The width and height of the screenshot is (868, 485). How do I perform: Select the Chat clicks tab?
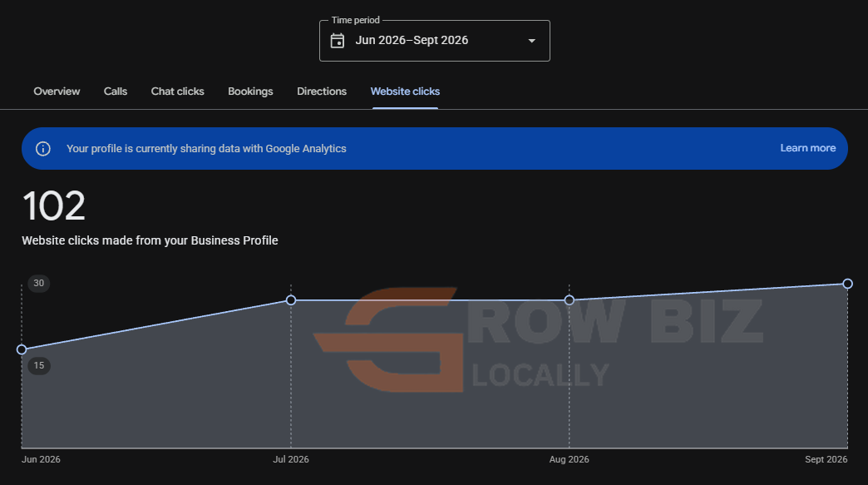tap(178, 92)
